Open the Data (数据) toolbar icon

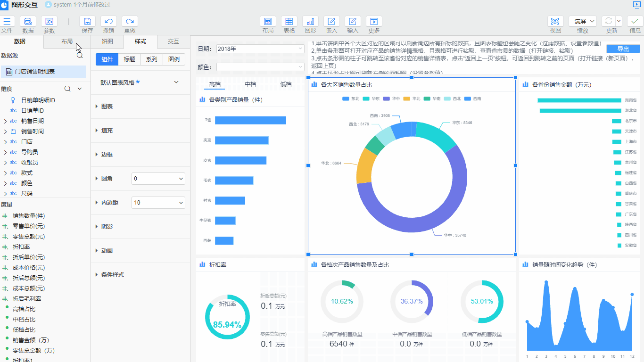28,22
